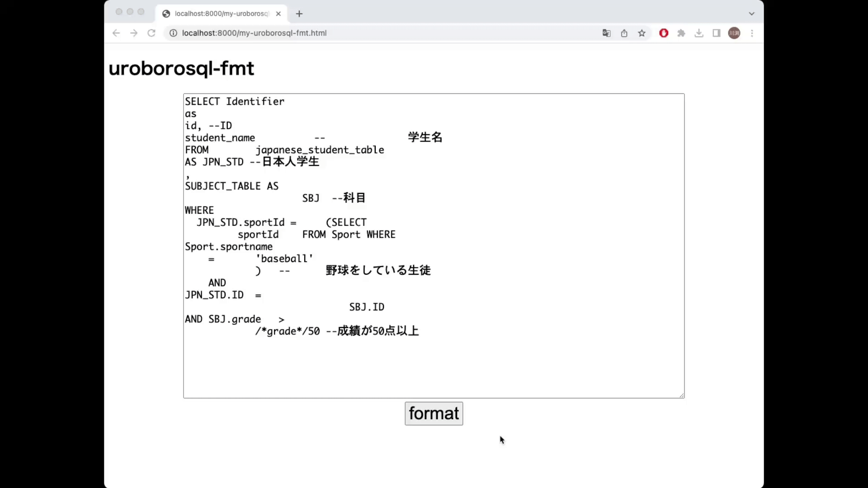Click the format button
Screen dimensions: 868x488
point(434,413)
